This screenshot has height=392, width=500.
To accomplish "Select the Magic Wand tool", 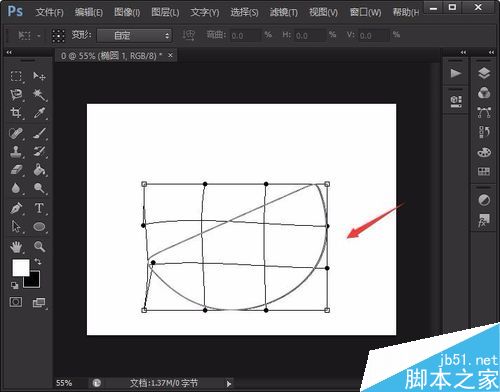I will coord(39,95).
